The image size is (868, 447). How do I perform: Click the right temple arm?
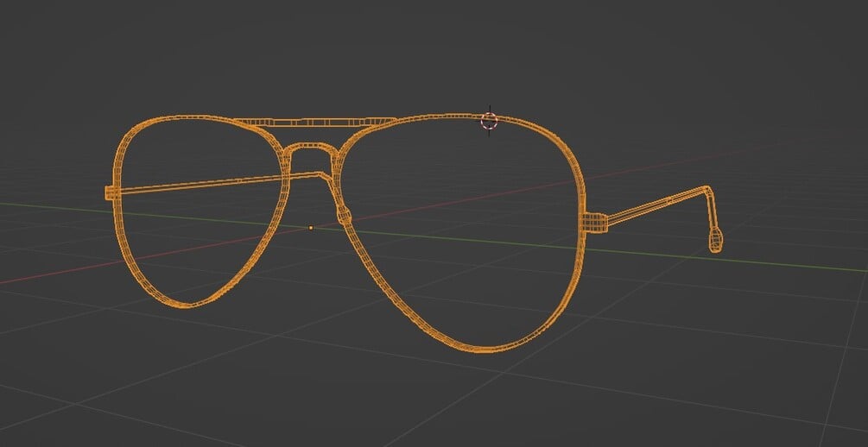(656, 205)
